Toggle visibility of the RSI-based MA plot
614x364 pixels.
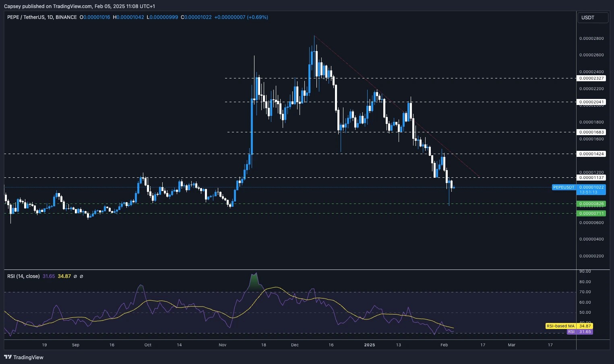click(x=64, y=276)
